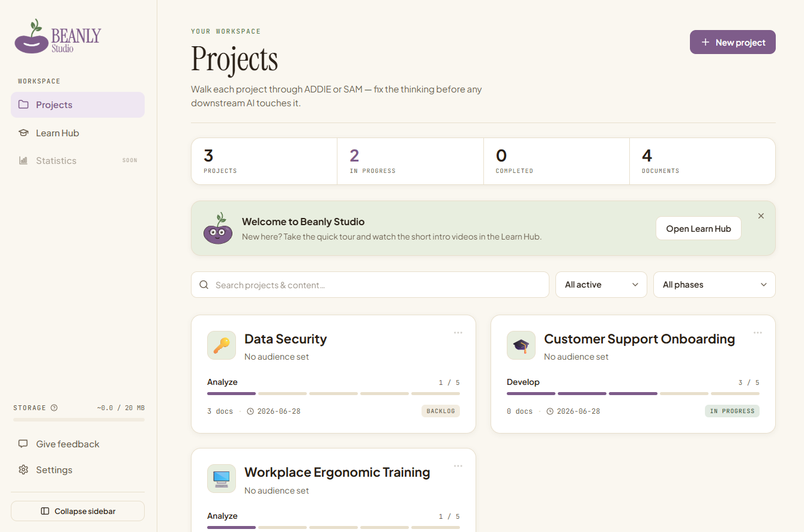This screenshot has height=532, width=804.
Task: Click "3 docs" on Data Security card
Action: [x=220, y=411]
